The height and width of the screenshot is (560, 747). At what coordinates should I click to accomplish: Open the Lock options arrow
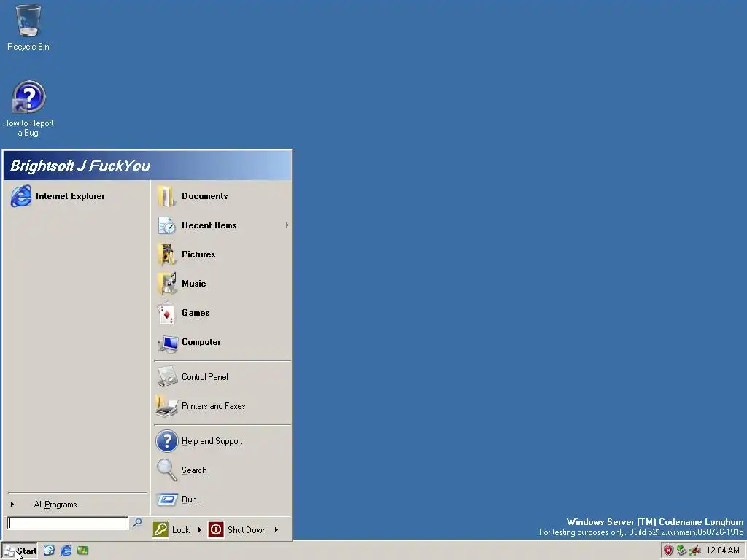tap(200, 530)
